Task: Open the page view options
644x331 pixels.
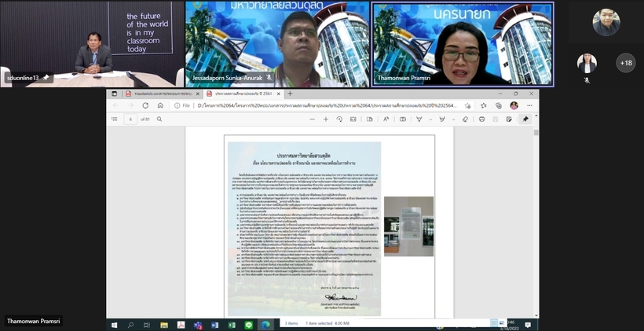Action: tap(370, 120)
